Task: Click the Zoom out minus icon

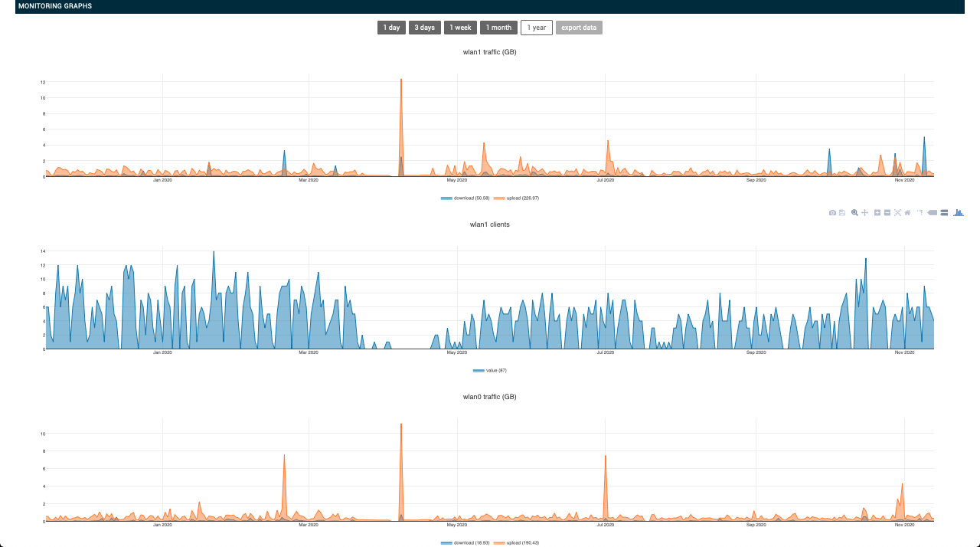Action: click(x=887, y=212)
